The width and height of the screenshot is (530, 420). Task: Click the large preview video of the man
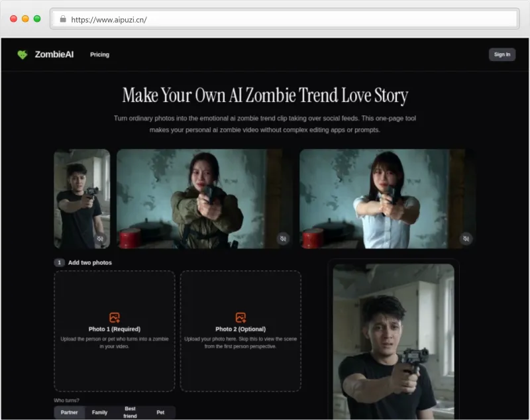tap(394, 341)
